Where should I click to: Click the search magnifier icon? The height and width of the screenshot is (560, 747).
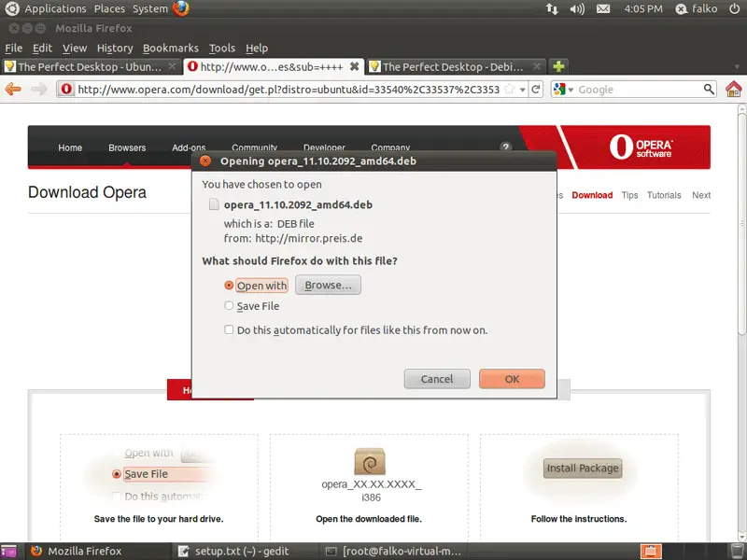tap(709, 89)
